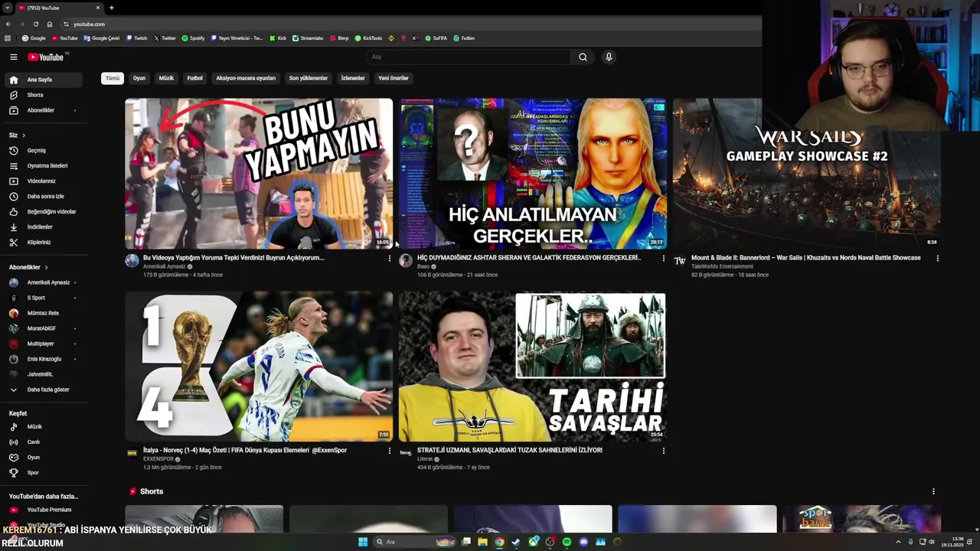Reload the page in the browser

[35, 24]
